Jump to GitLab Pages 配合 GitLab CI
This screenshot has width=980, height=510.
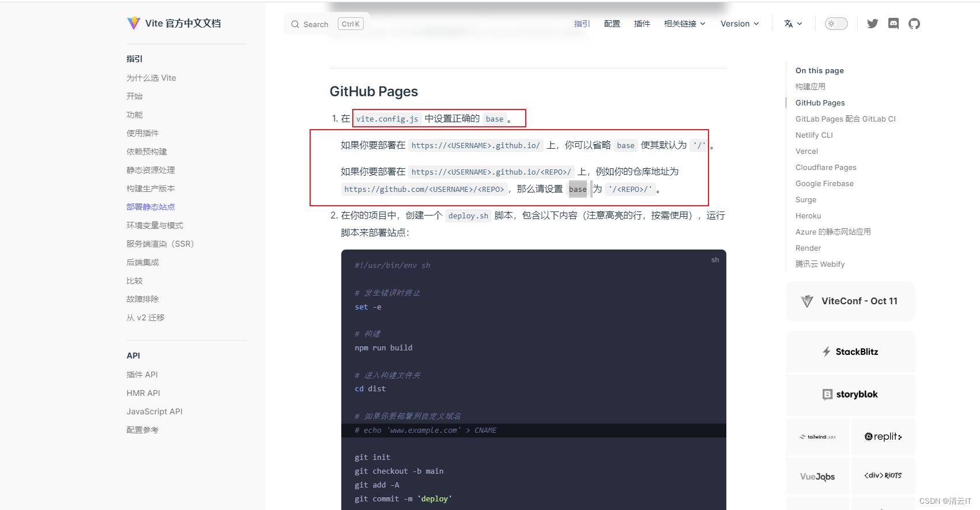click(x=846, y=119)
